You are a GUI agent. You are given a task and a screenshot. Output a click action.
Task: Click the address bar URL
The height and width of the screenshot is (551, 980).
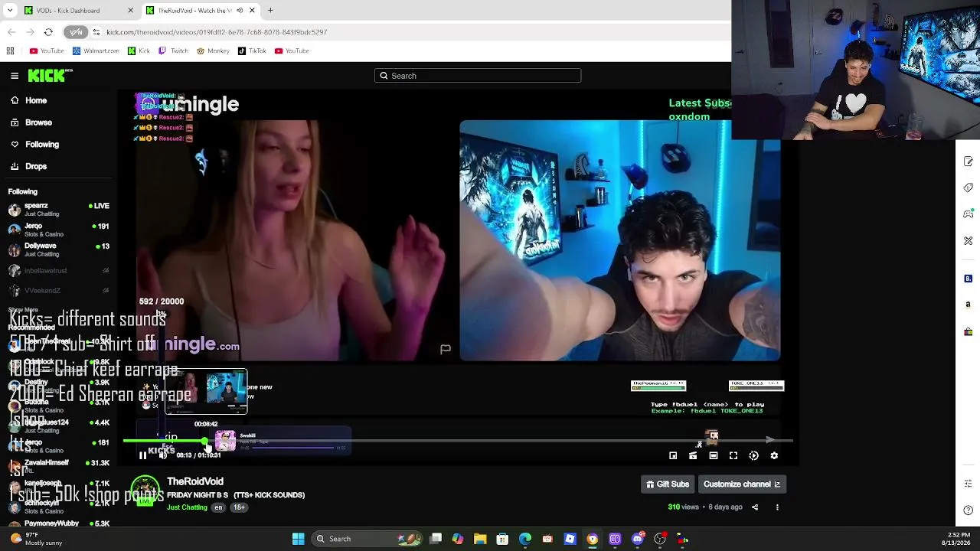coord(217,32)
